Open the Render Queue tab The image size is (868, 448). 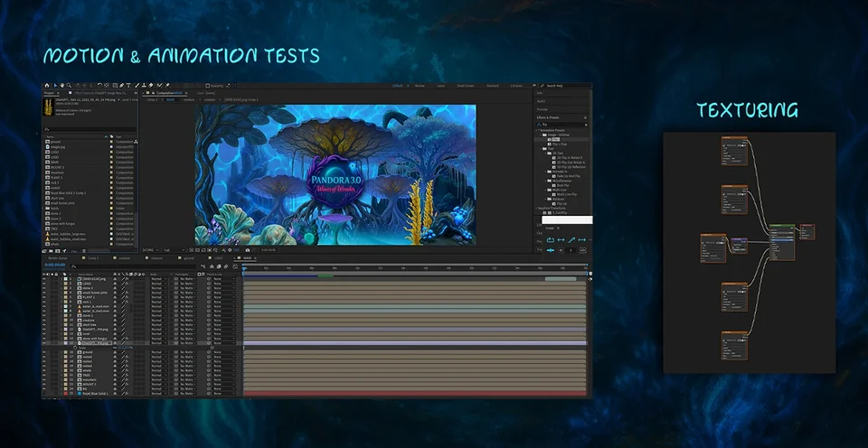(x=58, y=257)
